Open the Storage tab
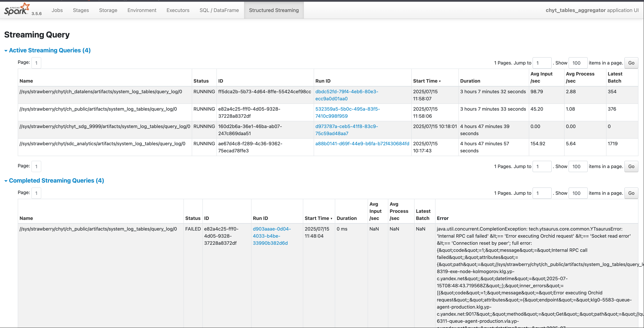The width and height of the screenshot is (644, 328). click(108, 10)
